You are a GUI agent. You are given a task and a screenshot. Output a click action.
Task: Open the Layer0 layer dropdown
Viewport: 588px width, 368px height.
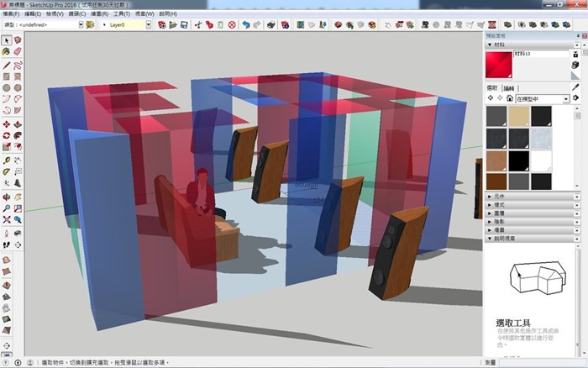(x=149, y=25)
